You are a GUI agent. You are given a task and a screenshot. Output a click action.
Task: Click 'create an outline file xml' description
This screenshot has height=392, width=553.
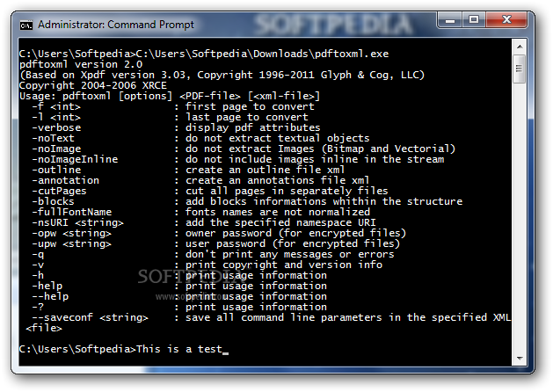click(266, 170)
